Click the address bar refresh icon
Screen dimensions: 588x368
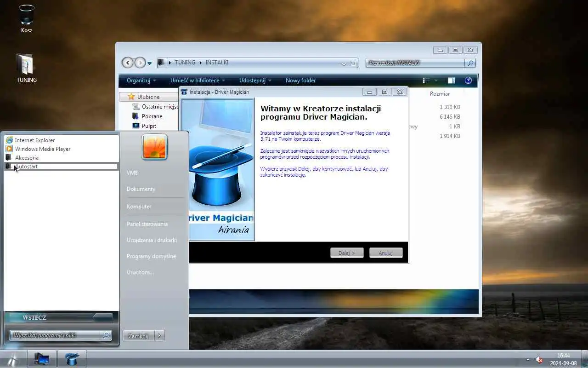[353, 63]
